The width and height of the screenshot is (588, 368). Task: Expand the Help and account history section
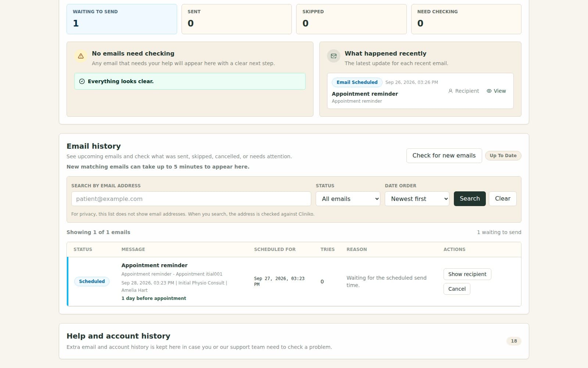[294, 341]
